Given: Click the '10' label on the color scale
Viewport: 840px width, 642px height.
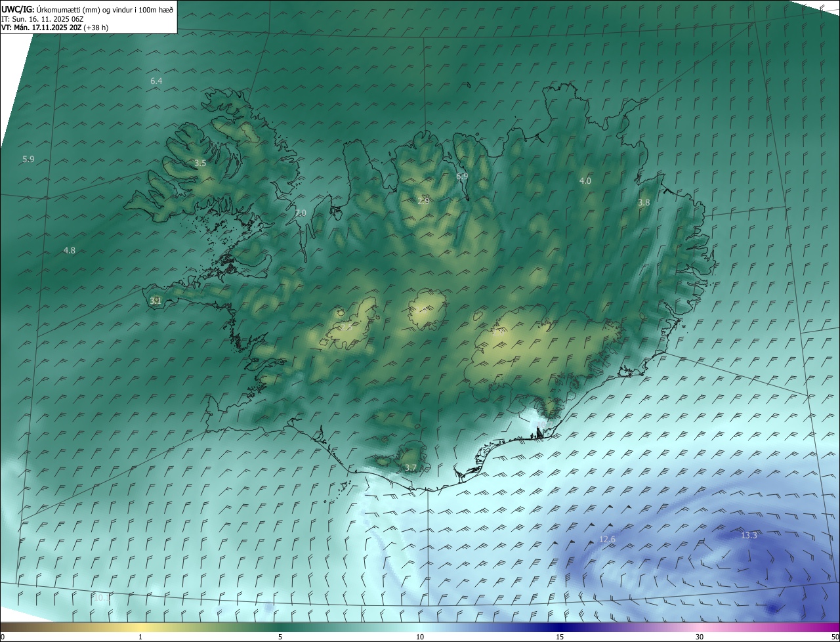Looking at the screenshot, I should point(420,637).
